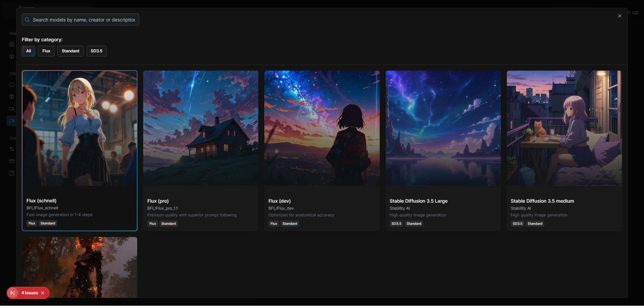Filter models by the SD3.5 category

click(x=97, y=51)
